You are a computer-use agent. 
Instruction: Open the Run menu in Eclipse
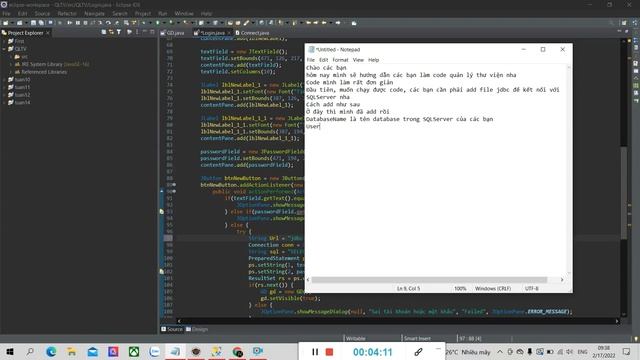(x=162, y=13)
